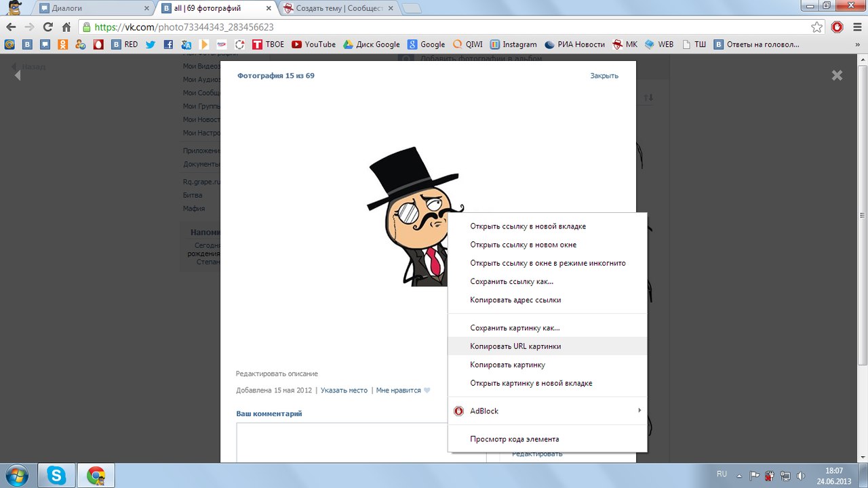Click the home button in the toolbar

(66, 27)
